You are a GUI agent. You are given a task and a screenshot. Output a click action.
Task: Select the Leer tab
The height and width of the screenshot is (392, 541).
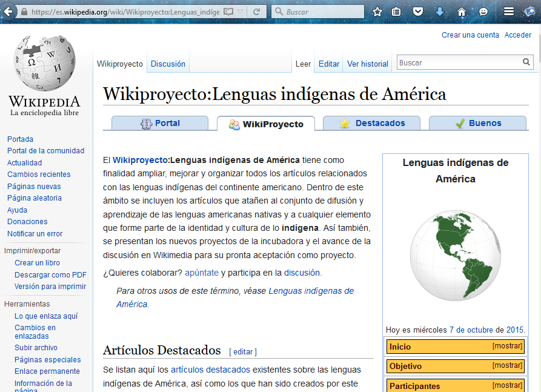point(303,64)
